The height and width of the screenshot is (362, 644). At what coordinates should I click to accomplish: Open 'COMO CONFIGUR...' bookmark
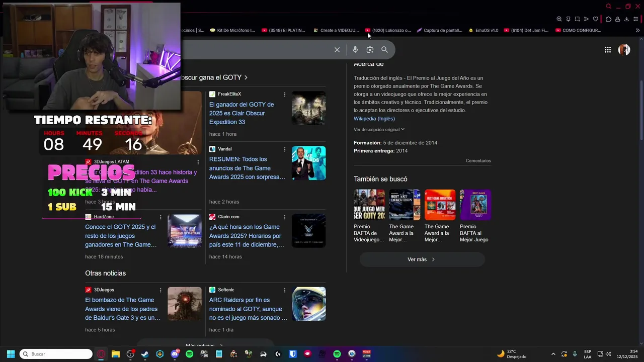[x=578, y=30]
